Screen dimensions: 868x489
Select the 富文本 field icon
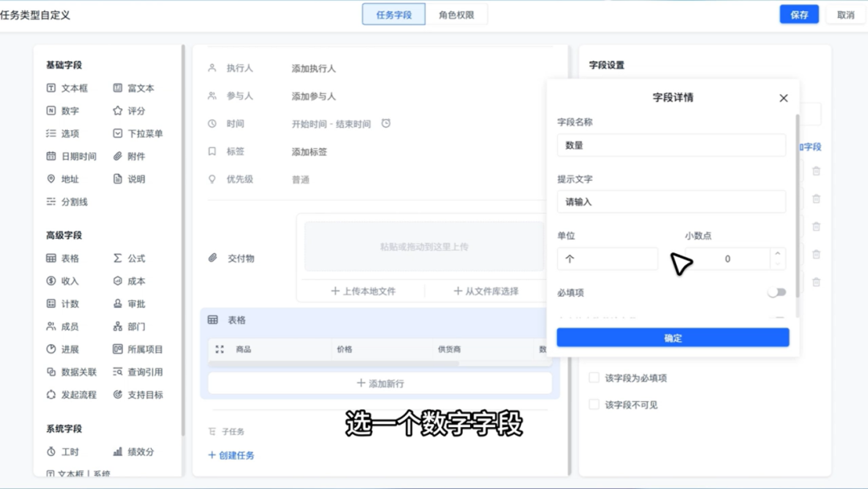117,88
